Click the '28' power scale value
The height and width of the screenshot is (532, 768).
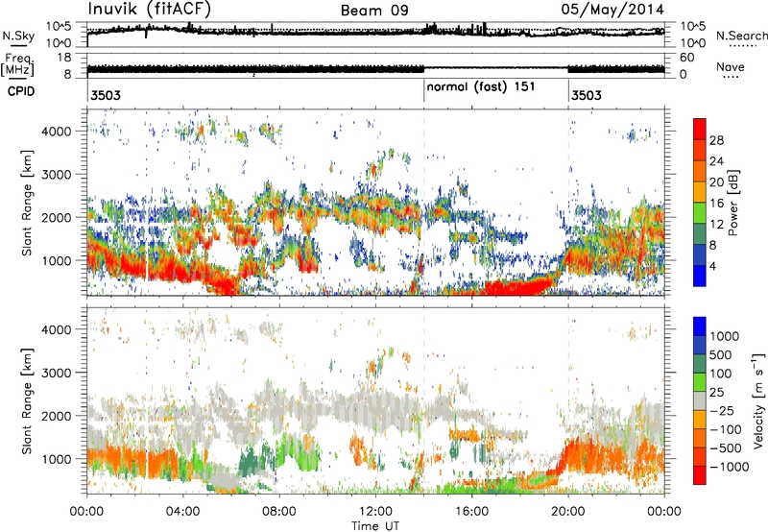point(716,140)
